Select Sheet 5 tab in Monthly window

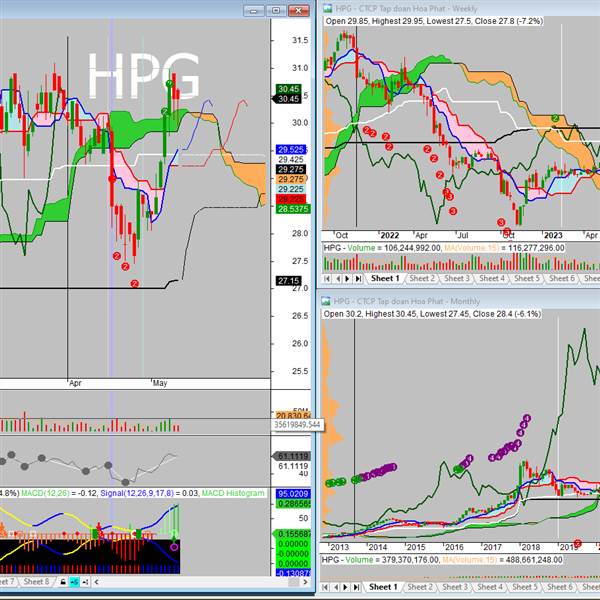coord(525,587)
